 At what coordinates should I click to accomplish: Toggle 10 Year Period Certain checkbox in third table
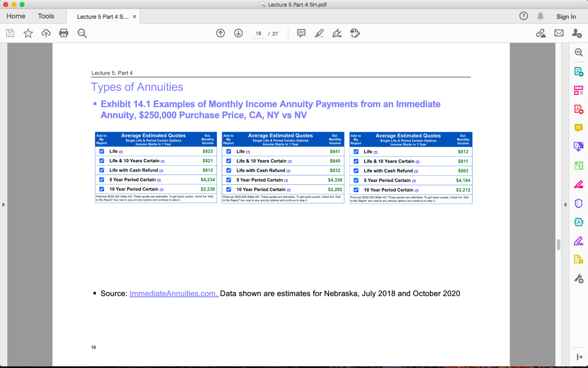[356, 190]
